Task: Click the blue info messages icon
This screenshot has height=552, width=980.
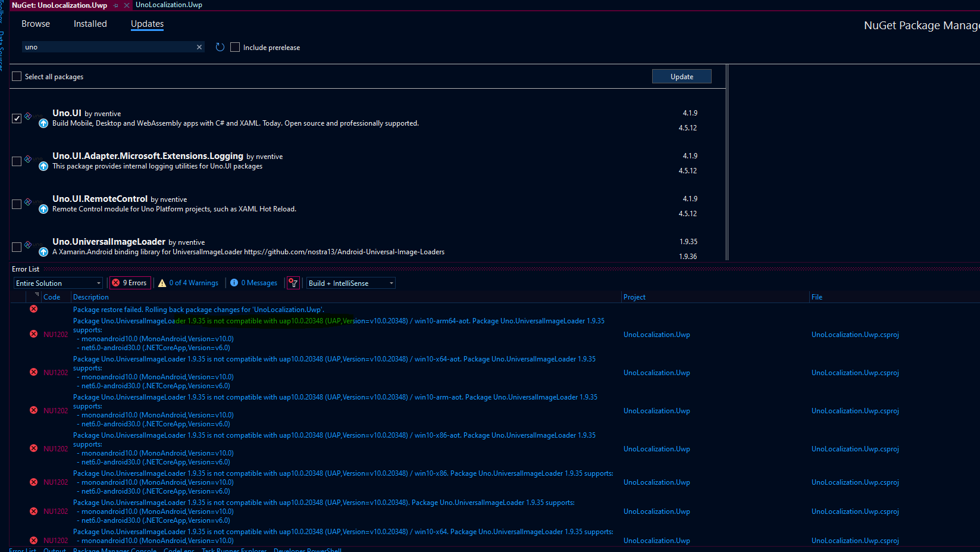Action: pos(234,283)
